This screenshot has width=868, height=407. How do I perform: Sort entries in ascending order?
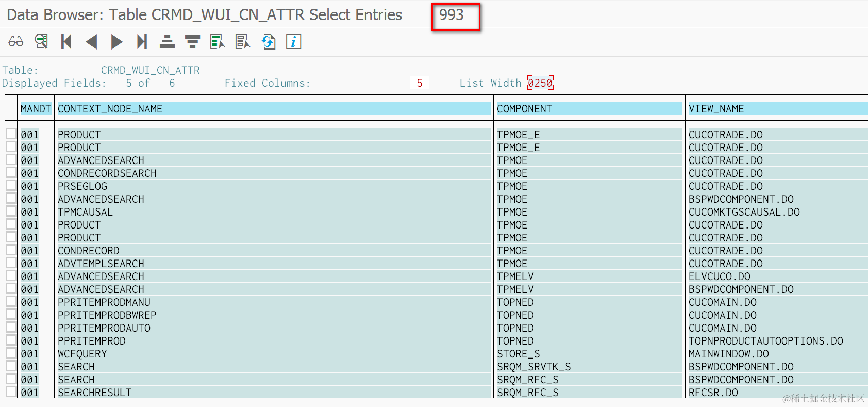(x=167, y=41)
